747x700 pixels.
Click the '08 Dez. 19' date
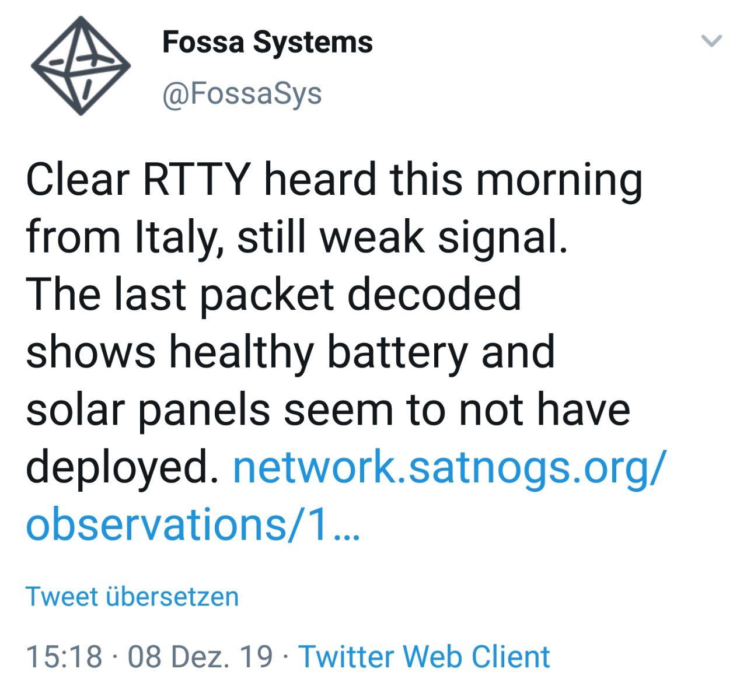[x=200, y=656]
